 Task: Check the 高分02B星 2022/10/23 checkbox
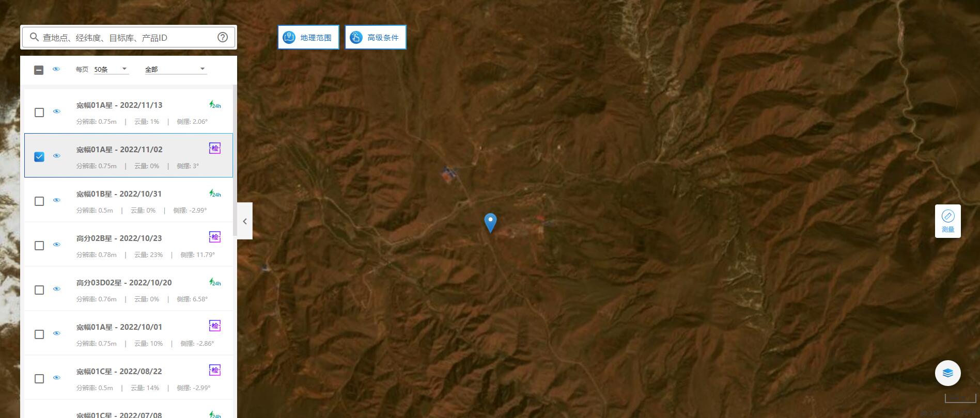click(39, 245)
